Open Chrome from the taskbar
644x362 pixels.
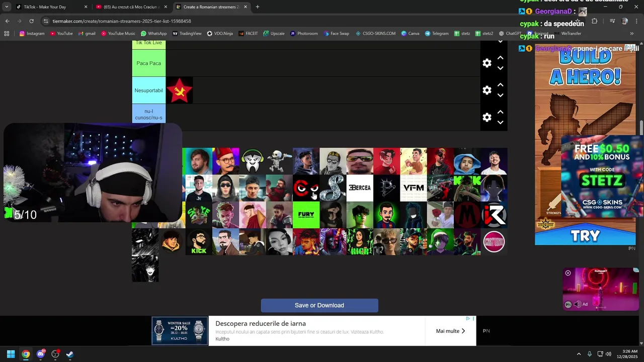click(x=26, y=354)
